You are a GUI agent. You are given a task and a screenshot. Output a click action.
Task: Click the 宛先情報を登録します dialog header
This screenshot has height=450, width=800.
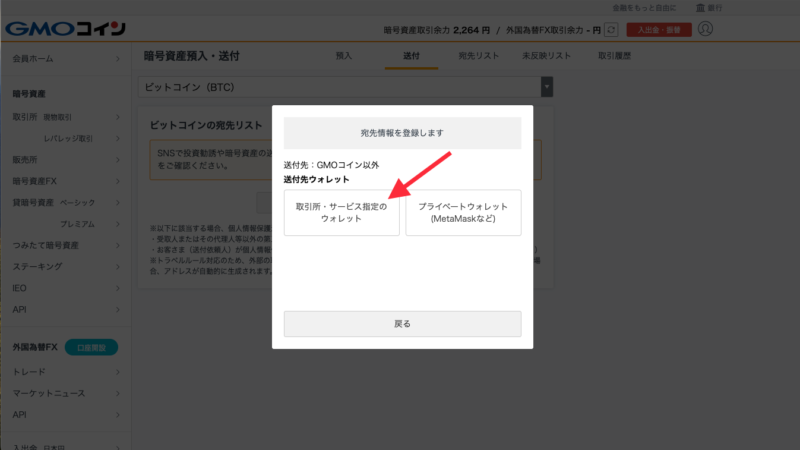[403, 133]
